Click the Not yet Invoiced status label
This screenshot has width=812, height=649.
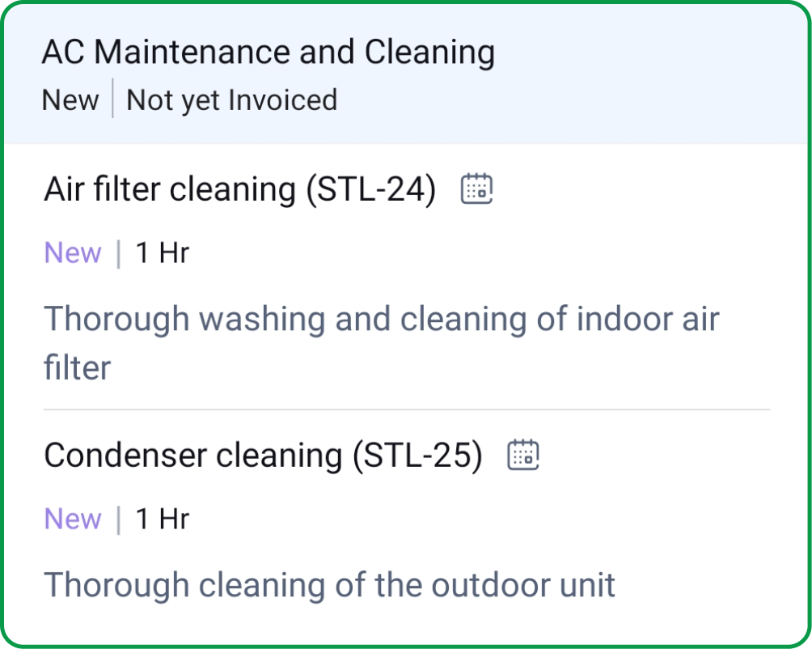(x=230, y=100)
